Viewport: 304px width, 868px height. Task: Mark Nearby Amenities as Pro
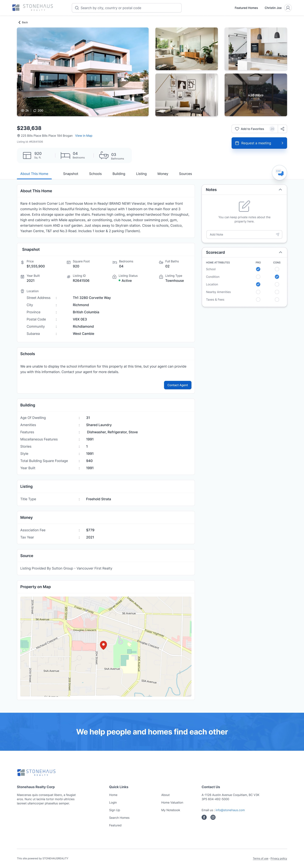pyautogui.click(x=258, y=292)
